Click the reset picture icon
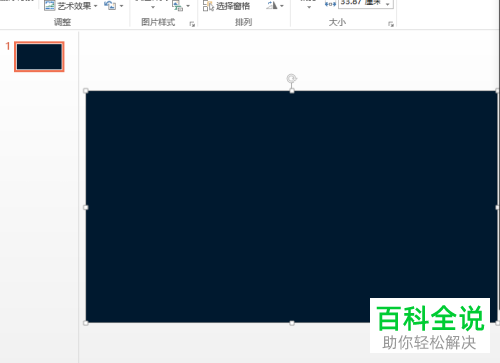Screen dimensions: 500x363 [x=110, y=5]
